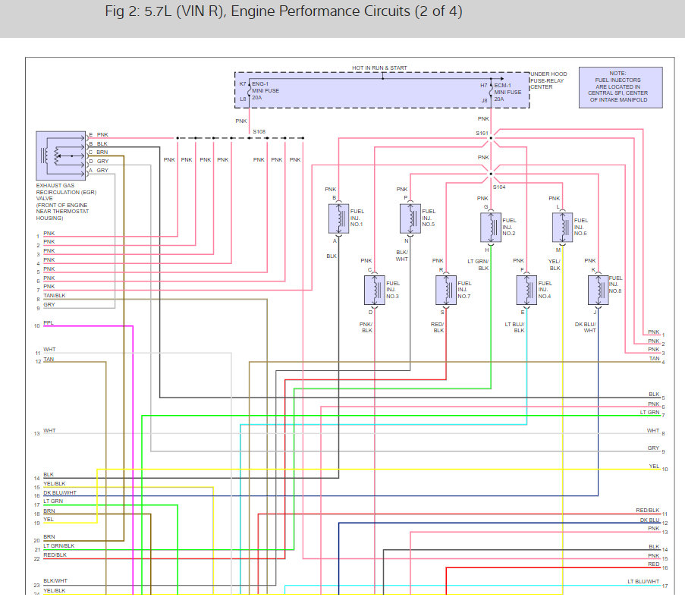Click the 'LT GRN/BLK' label under injector No.2
This screenshot has width=685, height=616.
tap(478, 265)
